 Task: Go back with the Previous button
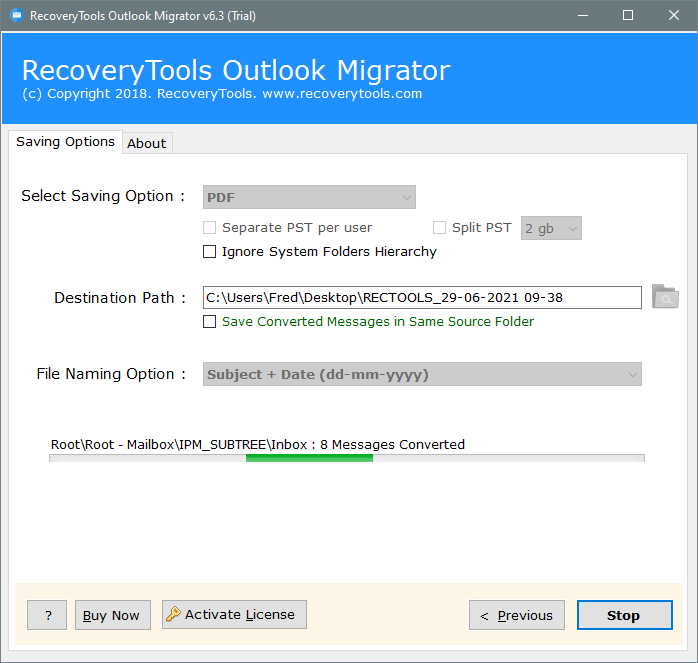[x=517, y=615]
